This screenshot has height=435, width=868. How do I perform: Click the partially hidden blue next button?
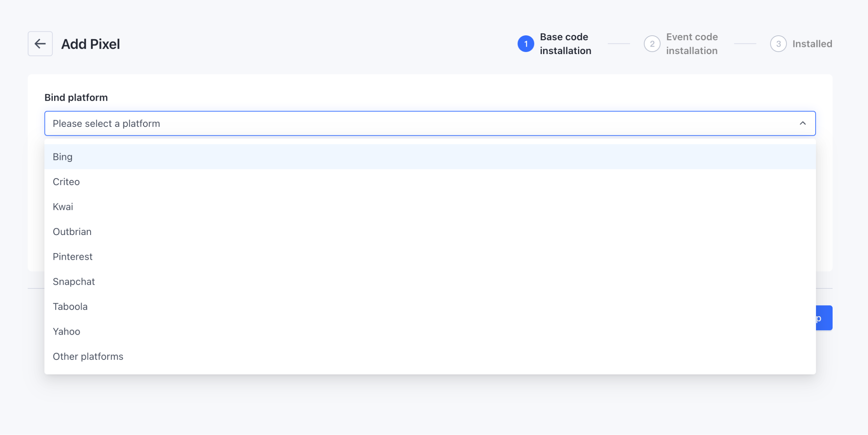coord(824,318)
